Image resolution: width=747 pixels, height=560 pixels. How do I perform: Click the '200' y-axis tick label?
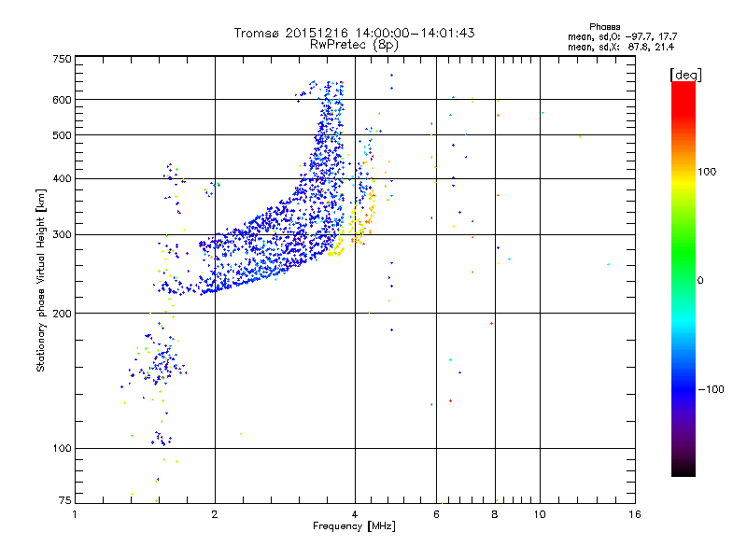[62, 314]
